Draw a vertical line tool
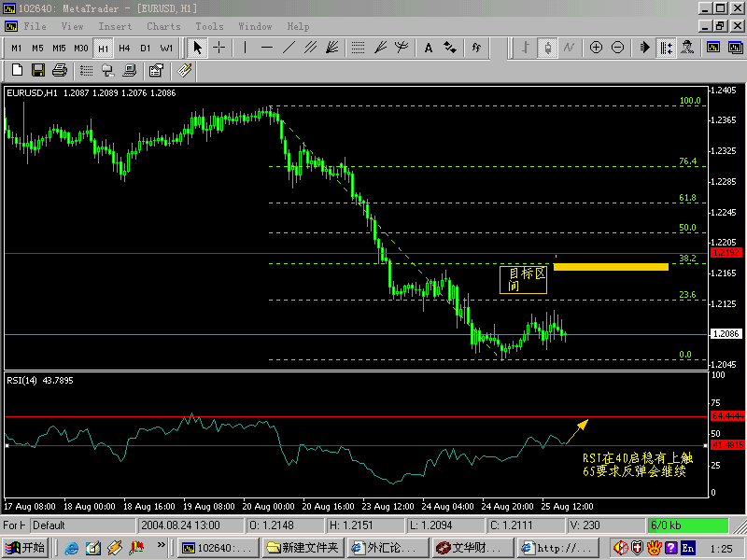This screenshot has height=560, width=747. click(246, 48)
